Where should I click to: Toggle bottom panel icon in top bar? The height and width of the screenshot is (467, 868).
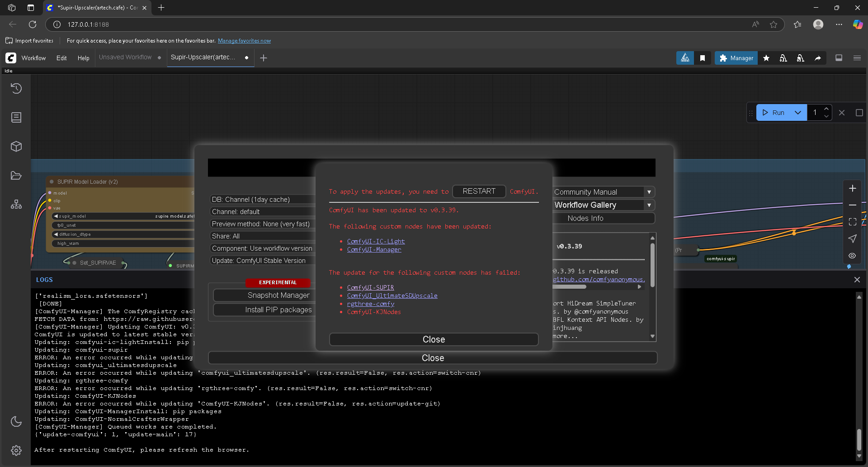839,58
